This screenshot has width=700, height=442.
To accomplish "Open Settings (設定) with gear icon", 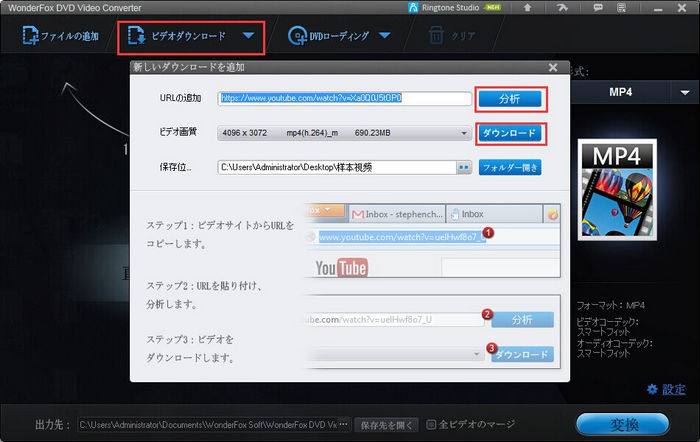I will pyautogui.click(x=667, y=389).
